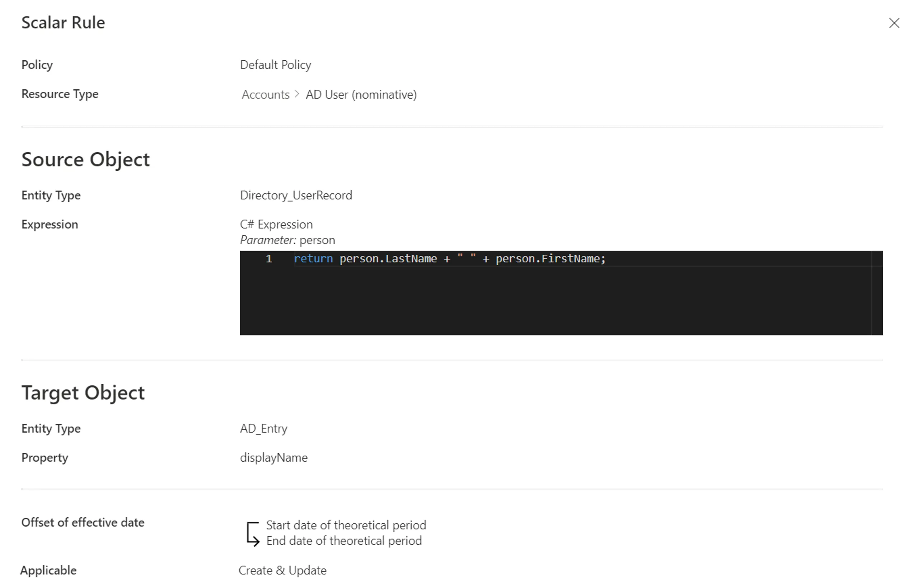This screenshot has height=588, width=908.
Task: Open the Accounts breadcrumb link
Action: [266, 95]
